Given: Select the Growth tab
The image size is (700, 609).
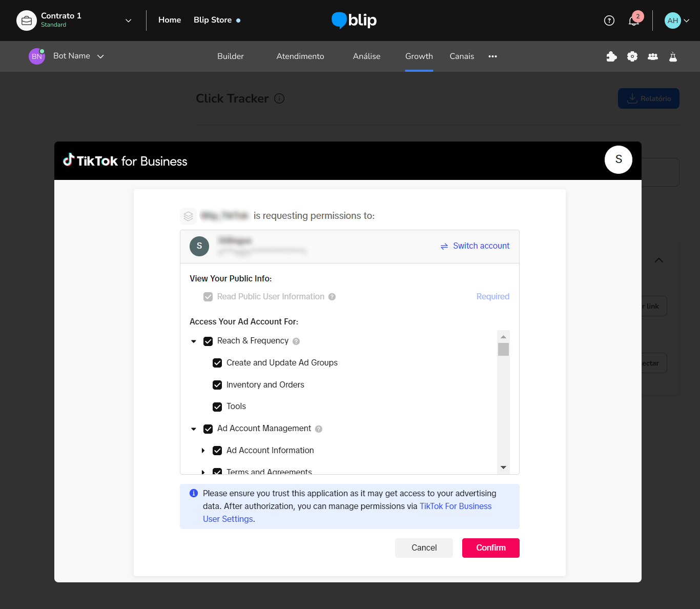Looking at the screenshot, I should (x=419, y=56).
